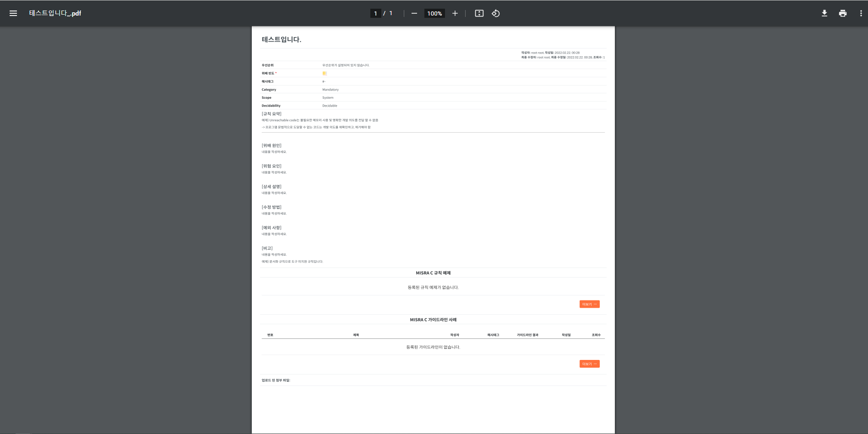Click the 테스트입니다_.pdf file name in toolbar

click(55, 13)
